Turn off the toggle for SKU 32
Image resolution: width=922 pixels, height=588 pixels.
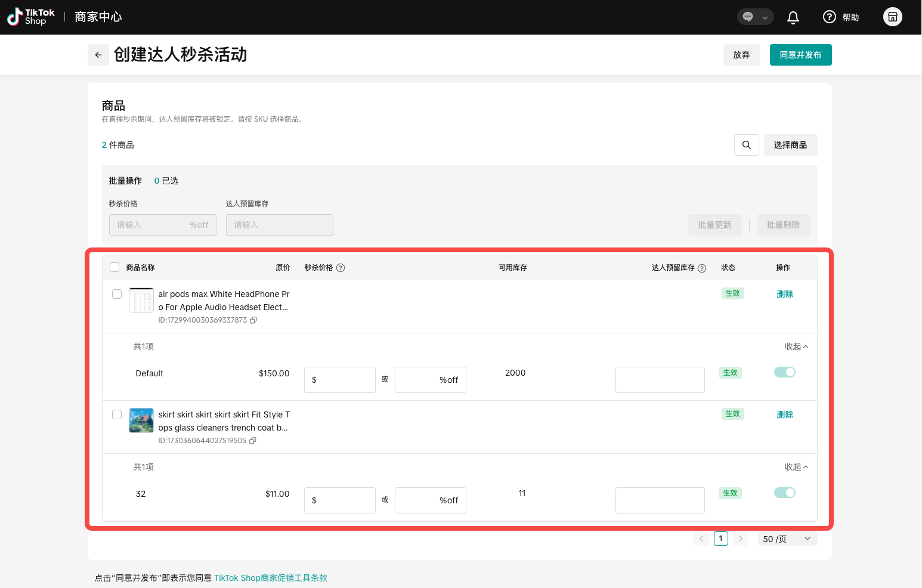784,493
